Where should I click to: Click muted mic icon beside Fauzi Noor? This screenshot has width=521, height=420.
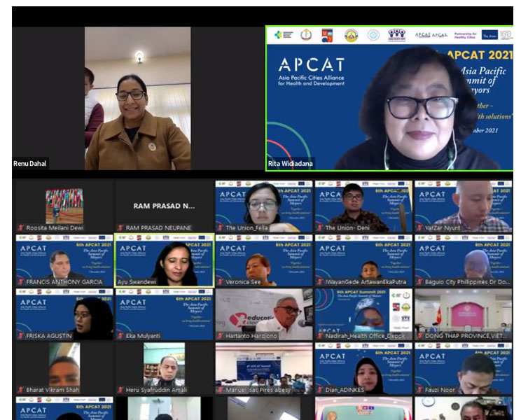419,390
